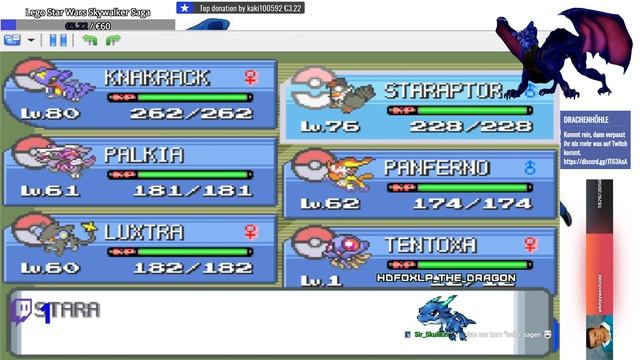Click the emulator open file folder icon

pos(12,40)
